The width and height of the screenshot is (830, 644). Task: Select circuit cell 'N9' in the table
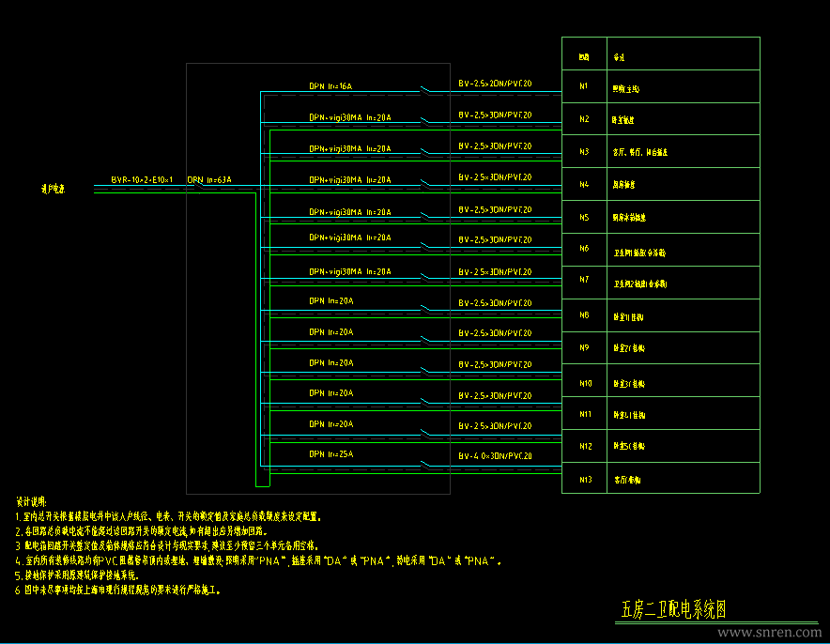[x=584, y=347]
